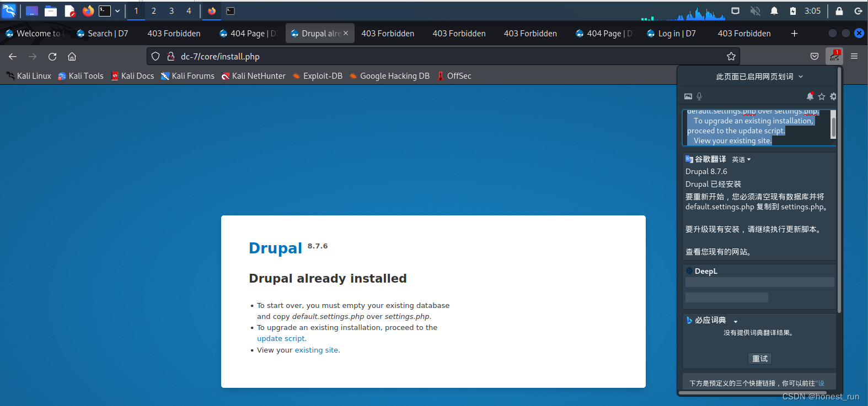Click the translator favorites star icon
The width and height of the screenshot is (868, 406).
click(x=822, y=96)
